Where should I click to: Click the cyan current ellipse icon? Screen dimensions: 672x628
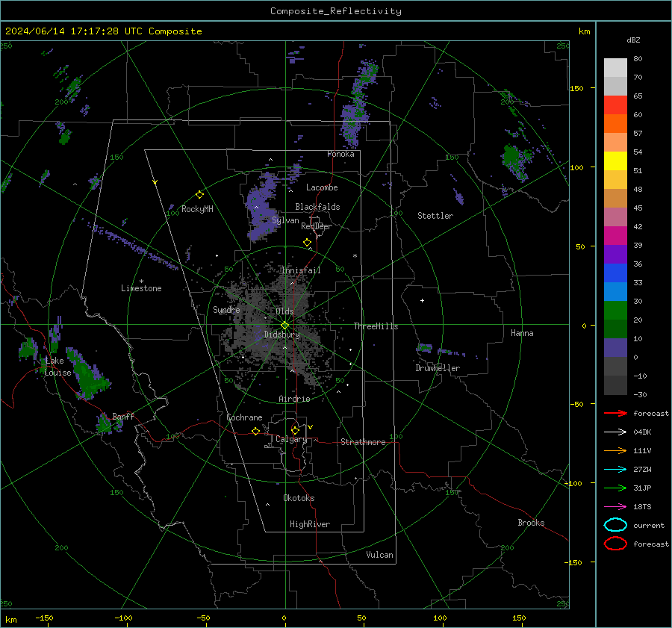point(615,525)
